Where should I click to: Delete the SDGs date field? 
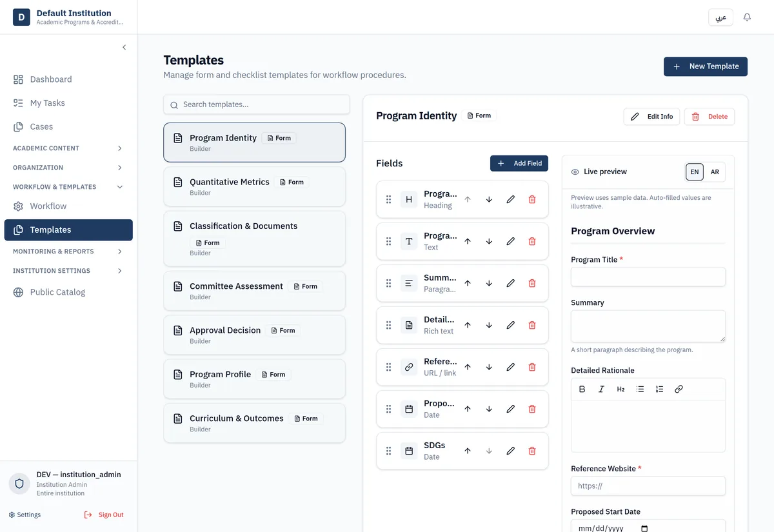[532, 451]
